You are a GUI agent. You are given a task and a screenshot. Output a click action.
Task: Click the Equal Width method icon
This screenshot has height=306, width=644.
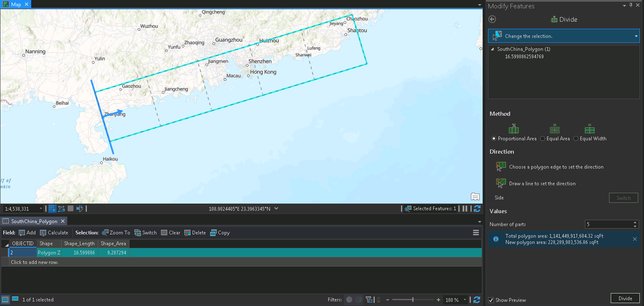click(x=590, y=129)
